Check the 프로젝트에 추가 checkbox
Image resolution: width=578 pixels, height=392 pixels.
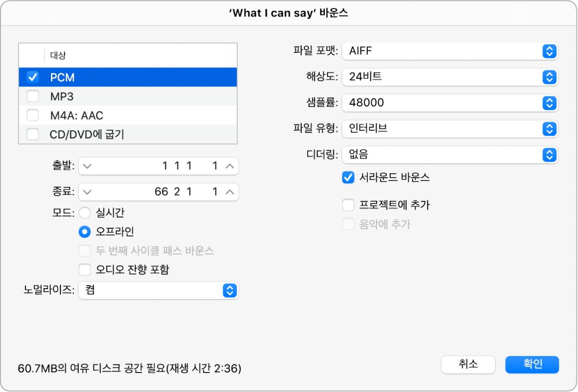point(348,205)
